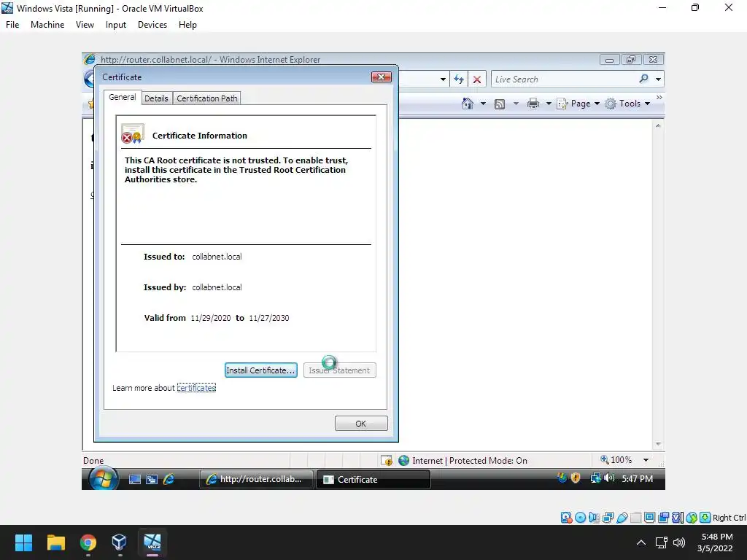Viewport: 747px width, 560px height.
Task: Click the RSS feeds icon in IE
Action: tap(499, 104)
